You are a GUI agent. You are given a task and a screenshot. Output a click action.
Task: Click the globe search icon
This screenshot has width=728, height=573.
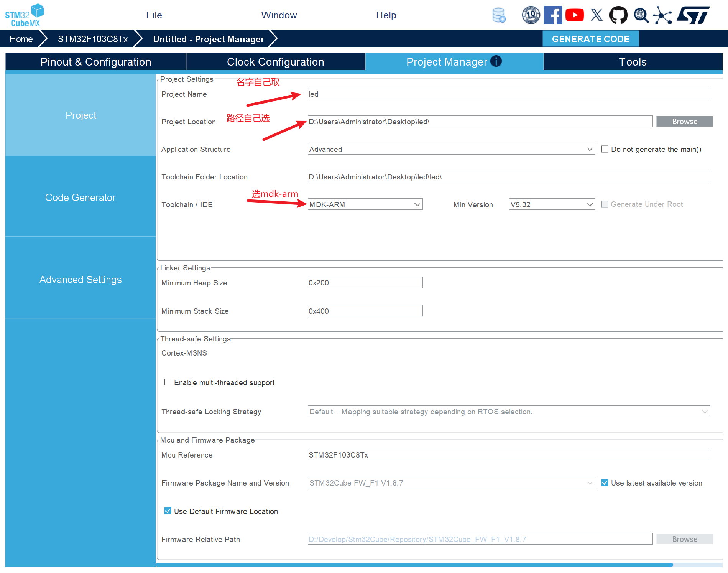pos(641,16)
